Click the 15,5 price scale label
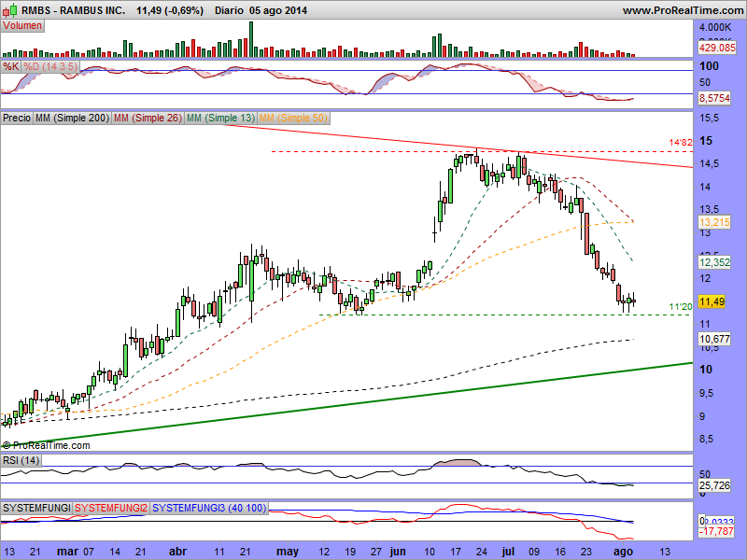This screenshot has height=560, width=747. 709,118
